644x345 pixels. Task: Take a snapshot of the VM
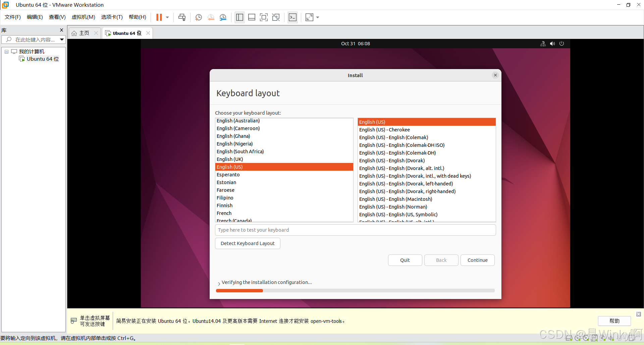pos(199,17)
